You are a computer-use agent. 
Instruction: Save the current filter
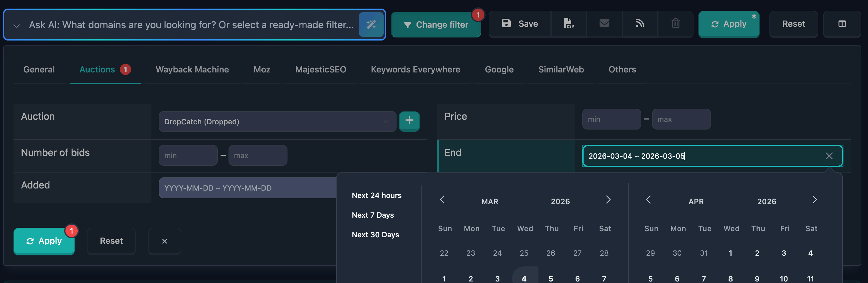[519, 24]
